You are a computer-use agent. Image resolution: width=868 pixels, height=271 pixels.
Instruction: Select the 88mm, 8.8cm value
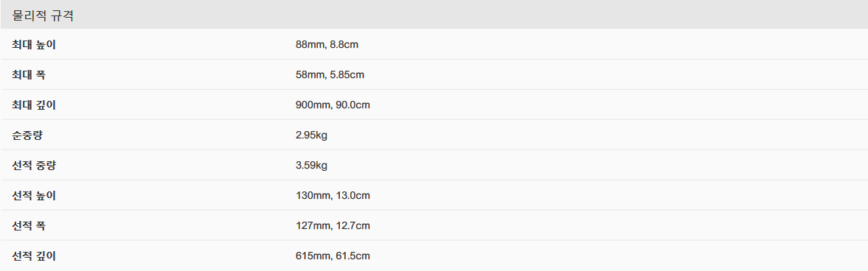[327, 44]
